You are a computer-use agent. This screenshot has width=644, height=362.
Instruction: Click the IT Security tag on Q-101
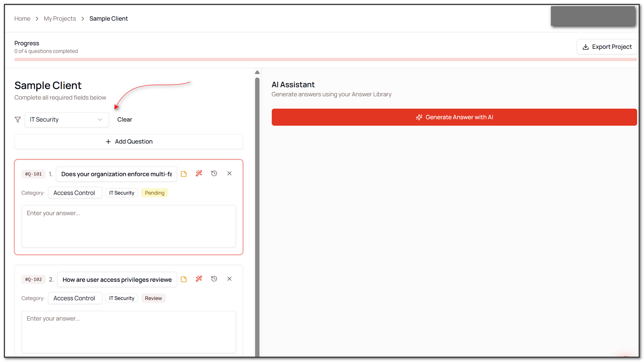(122, 193)
